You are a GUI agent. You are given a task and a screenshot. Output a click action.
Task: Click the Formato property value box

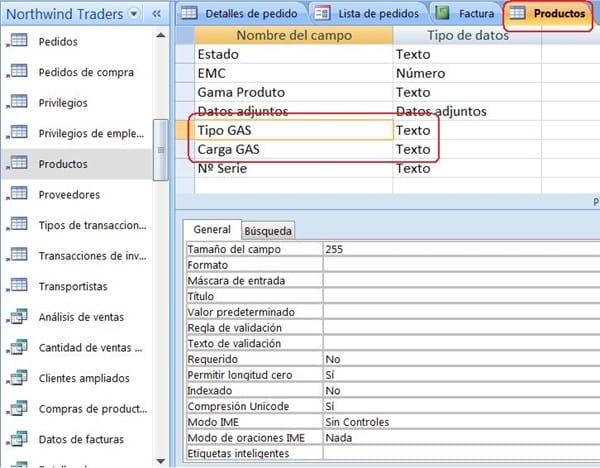point(461,265)
